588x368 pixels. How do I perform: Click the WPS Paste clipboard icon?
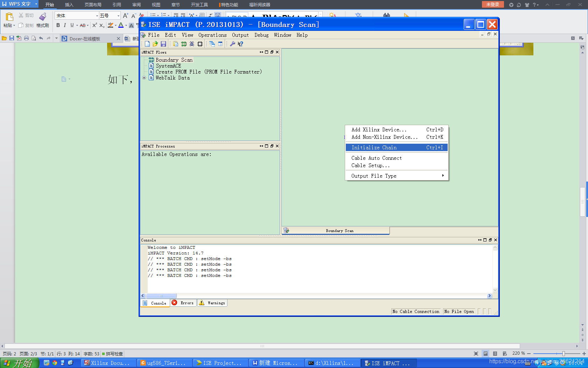pyautogui.click(x=9, y=16)
